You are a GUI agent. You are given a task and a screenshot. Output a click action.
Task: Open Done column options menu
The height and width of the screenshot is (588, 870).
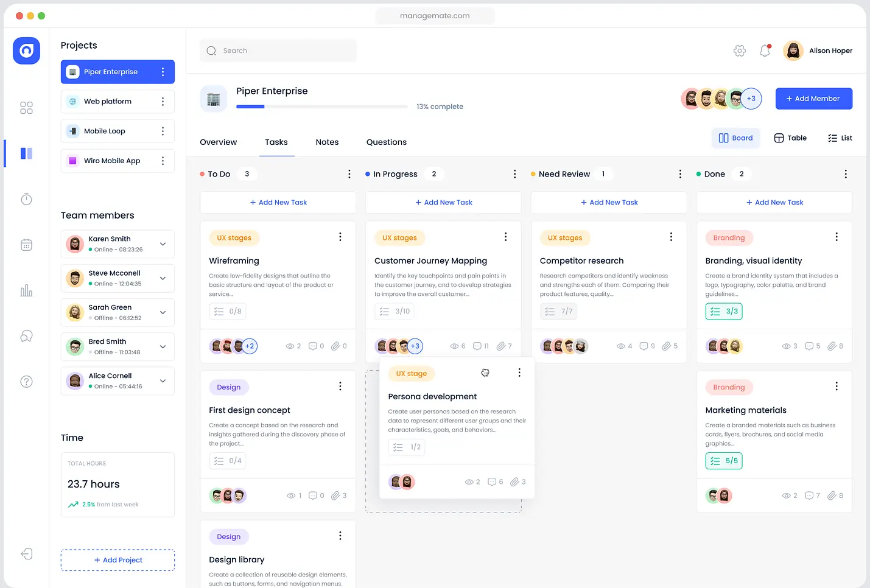point(846,174)
